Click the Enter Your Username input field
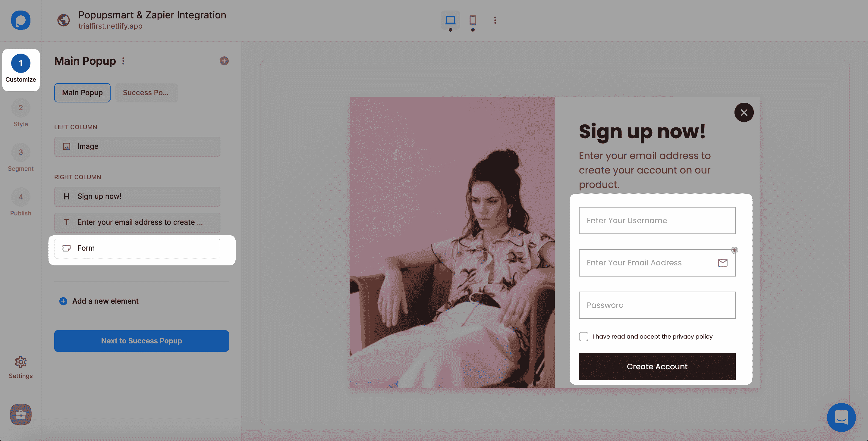 (x=657, y=220)
